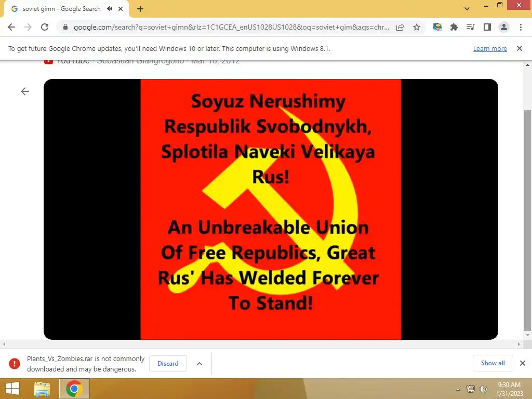
Task: Open Windows Start button
Action: (x=12, y=389)
